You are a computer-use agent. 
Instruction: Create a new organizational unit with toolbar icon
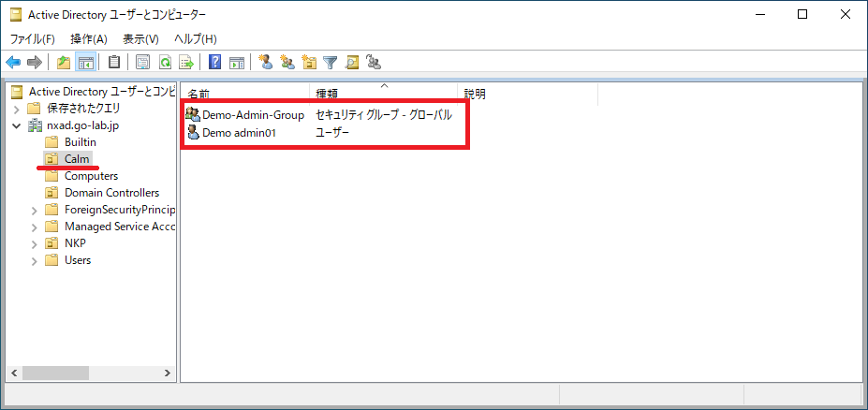point(309,63)
